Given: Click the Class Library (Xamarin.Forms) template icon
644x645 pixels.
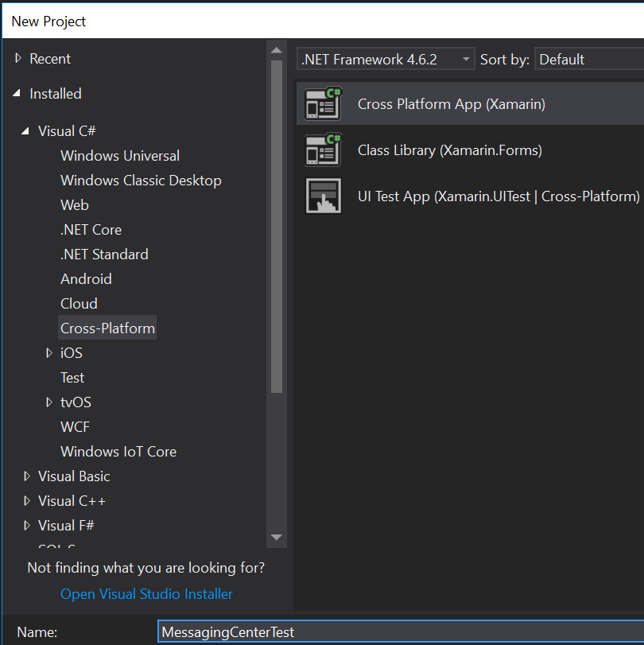Looking at the screenshot, I should [x=322, y=150].
